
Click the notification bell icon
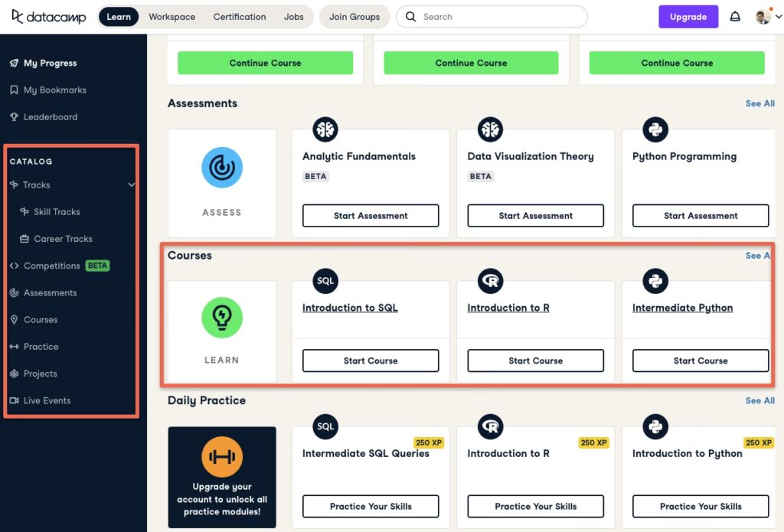(735, 17)
